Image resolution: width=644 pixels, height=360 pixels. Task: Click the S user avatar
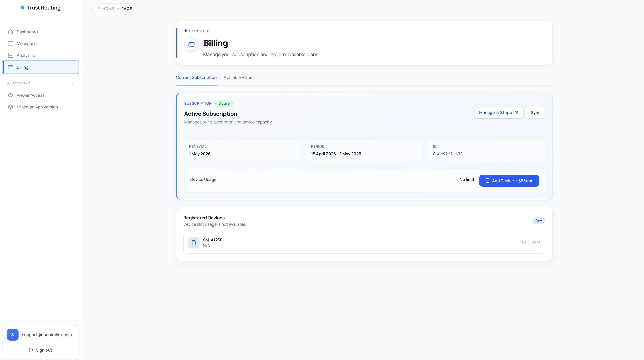click(x=13, y=335)
